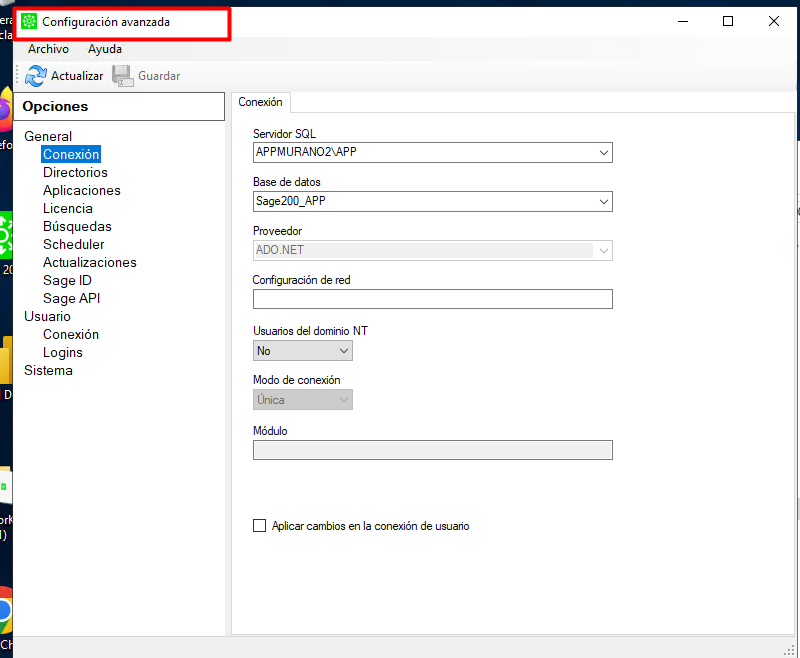Open the Proveedor ADO.NET dropdown
The image size is (800, 658).
pyautogui.click(x=604, y=250)
